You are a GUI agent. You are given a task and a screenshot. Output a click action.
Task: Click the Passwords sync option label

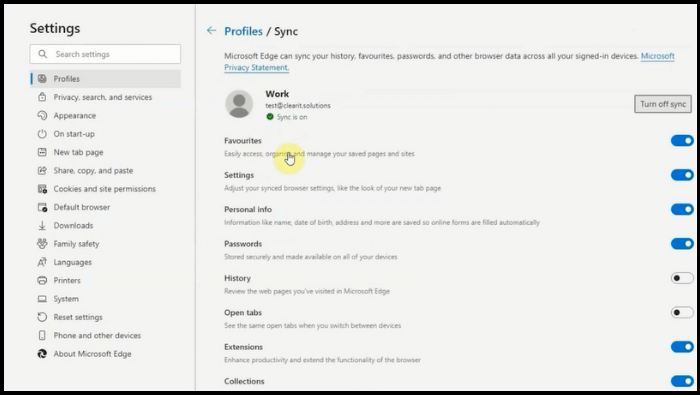243,244
